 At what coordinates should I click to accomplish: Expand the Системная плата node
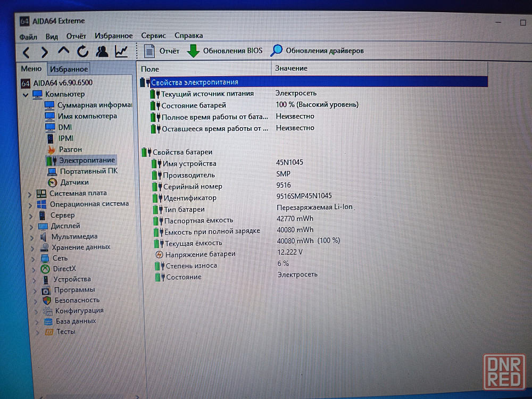tap(29, 194)
